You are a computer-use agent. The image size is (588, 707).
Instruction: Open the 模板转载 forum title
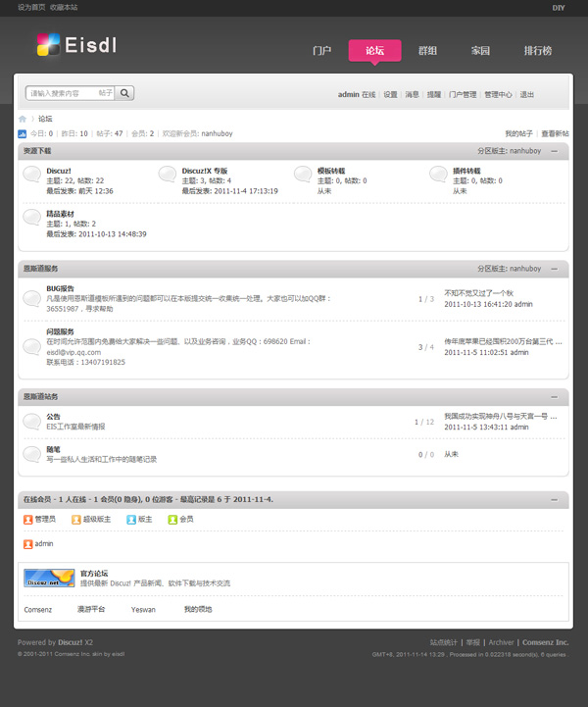tap(331, 171)
